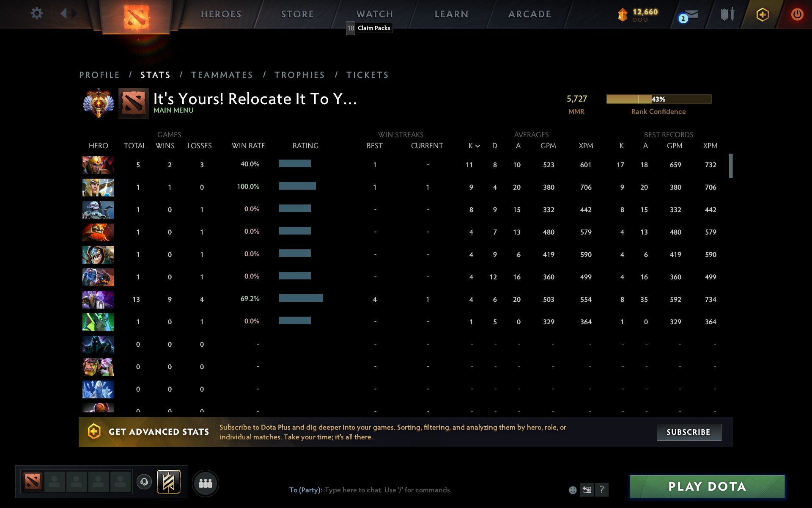Screen dimensions: 812x508
Task: Open the WATCH menu
Action: coord(374,14)
